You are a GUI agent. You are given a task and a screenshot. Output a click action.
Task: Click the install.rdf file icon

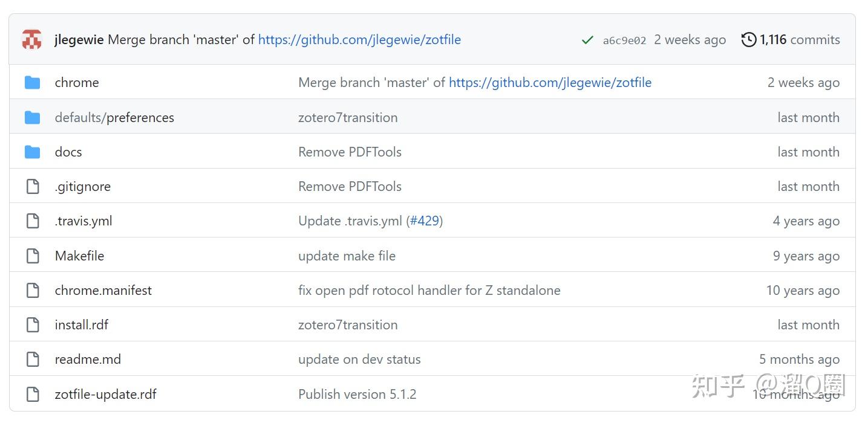point(32,325)
